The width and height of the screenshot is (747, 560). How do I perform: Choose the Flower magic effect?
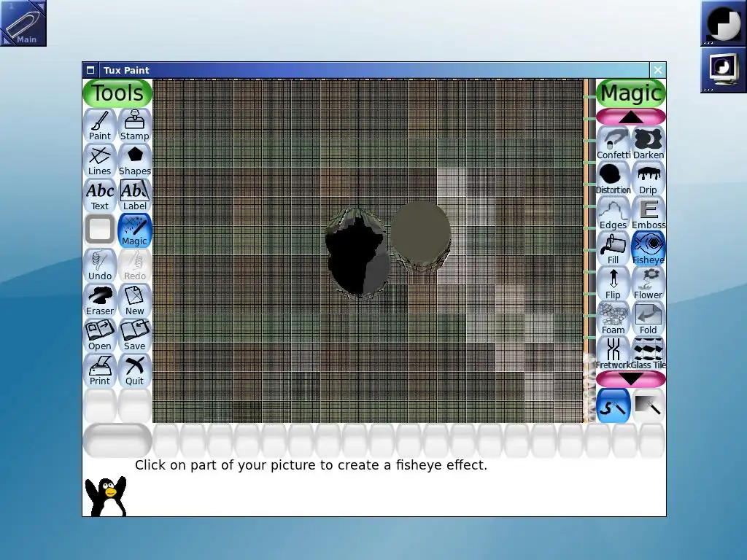649,284
